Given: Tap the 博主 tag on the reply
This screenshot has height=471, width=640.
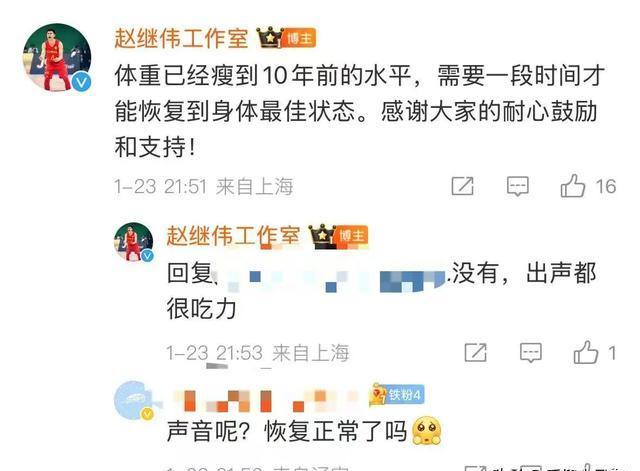Looking at the screenshot, I should [352, 236].
